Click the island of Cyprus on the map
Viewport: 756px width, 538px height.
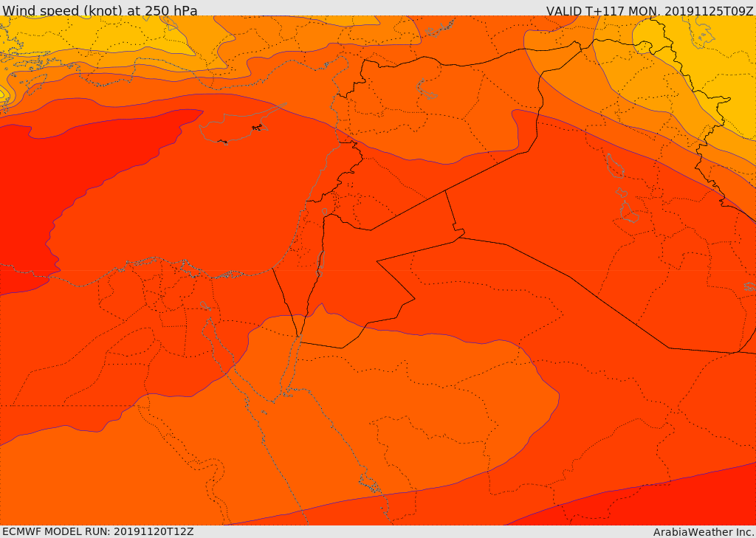[x=236, y=128]
